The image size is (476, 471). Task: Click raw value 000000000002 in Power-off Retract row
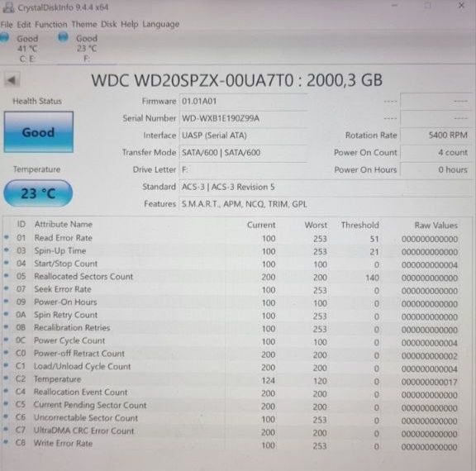click(x=429, y=355)
